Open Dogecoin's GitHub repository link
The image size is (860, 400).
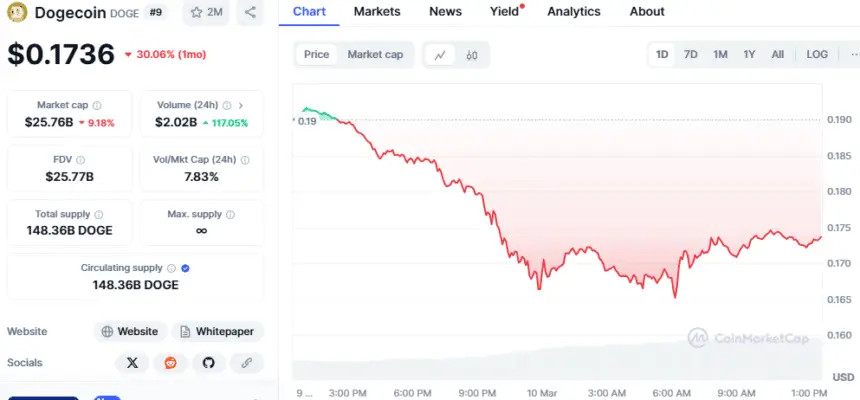(x=208, y=363)
